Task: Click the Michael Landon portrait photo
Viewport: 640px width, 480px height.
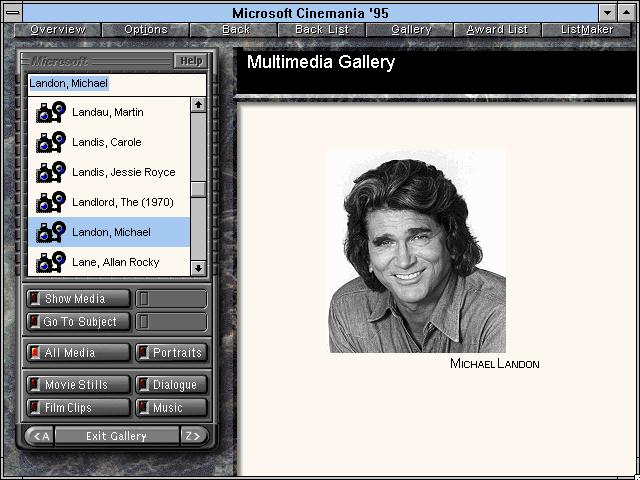Action: (x=417, y=252)
